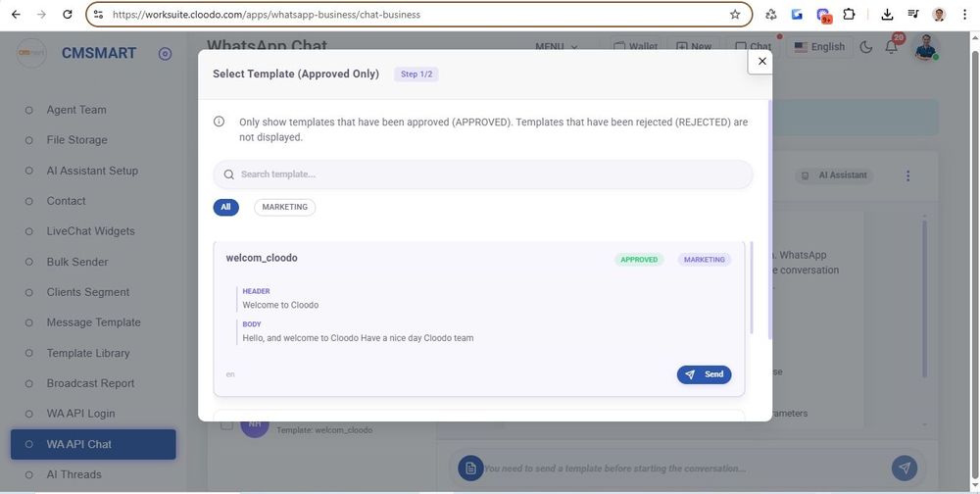
Task: Open the English language selector
Action: click(819, 47)
